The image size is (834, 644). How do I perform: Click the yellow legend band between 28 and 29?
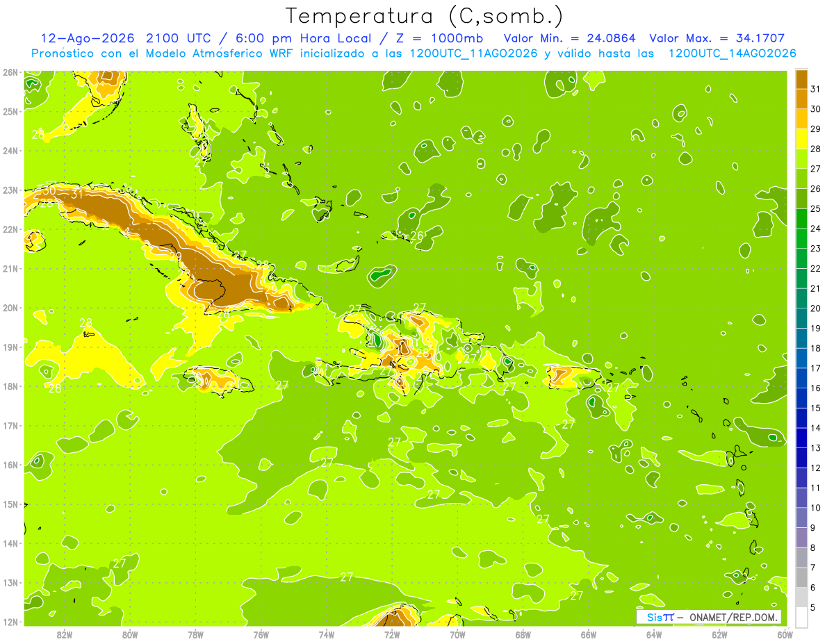tap(801, 139)
